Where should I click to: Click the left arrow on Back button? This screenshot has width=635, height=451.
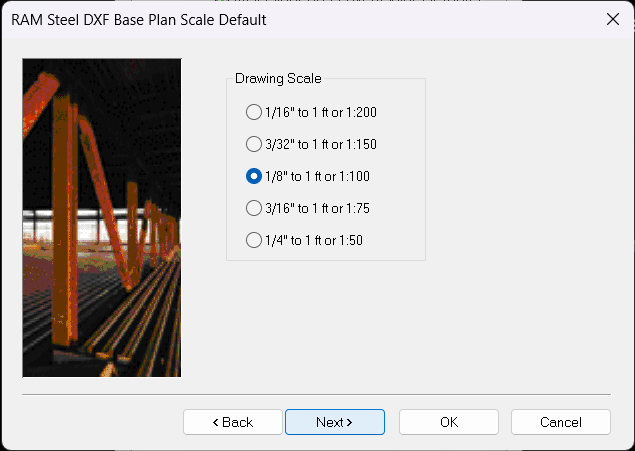coord(215,422)
